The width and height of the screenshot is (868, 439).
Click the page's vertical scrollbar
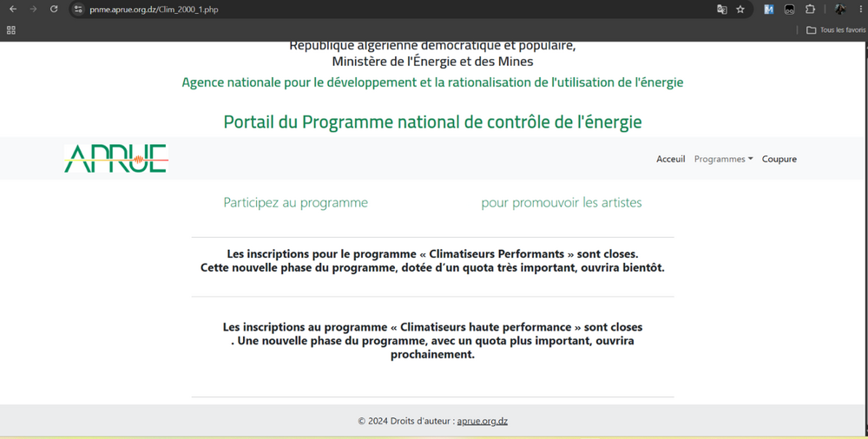click(x=865, y=238)
